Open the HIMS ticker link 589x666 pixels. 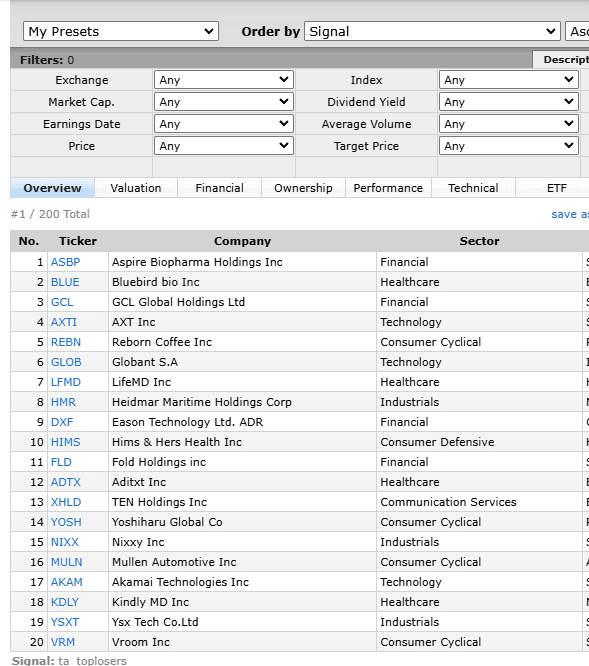coord(65,442)
